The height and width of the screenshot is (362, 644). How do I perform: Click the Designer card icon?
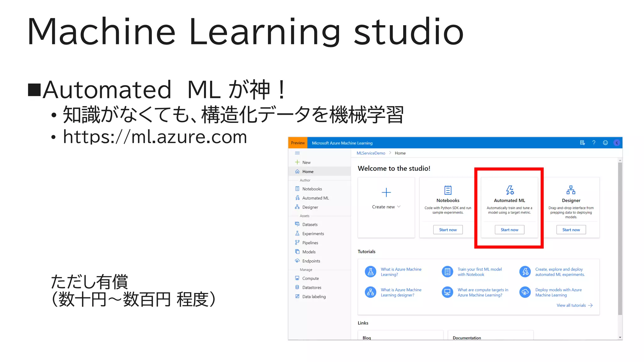click(x=571, y=190)
